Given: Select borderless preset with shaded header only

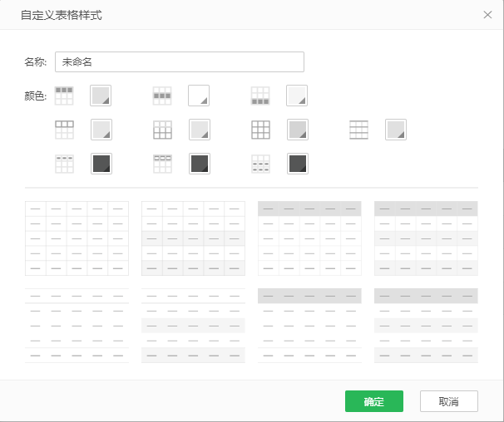Looking at the screenshot, I should click(309, 326).
